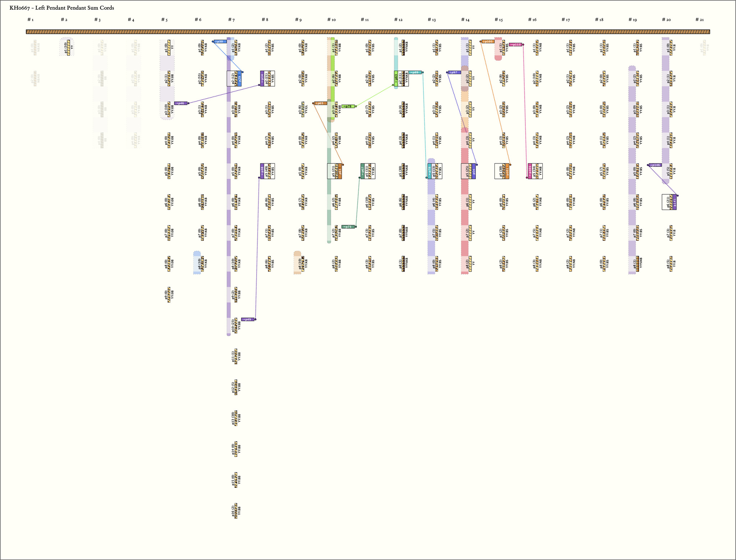The width and height of the screenshot is (736, 560).
Task: Click the purple ↓p146 arrow tag
Action: [x=655, y=165]
